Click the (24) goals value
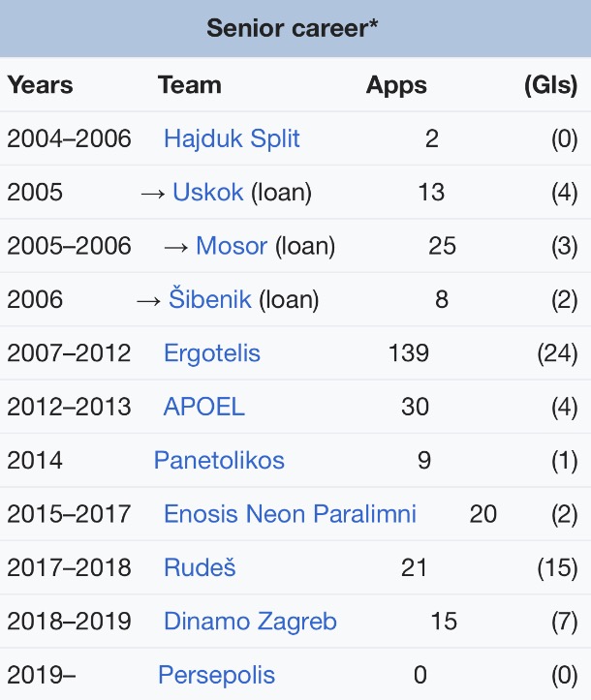The height and width of the screenshot is (700, 591). (x=557, y=352)
